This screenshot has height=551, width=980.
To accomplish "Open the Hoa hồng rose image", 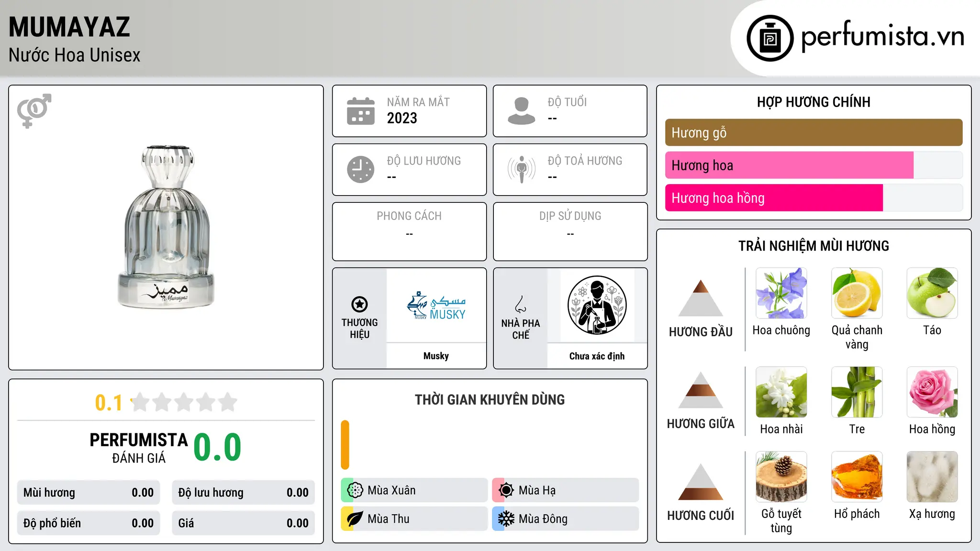I will (932, 392).
